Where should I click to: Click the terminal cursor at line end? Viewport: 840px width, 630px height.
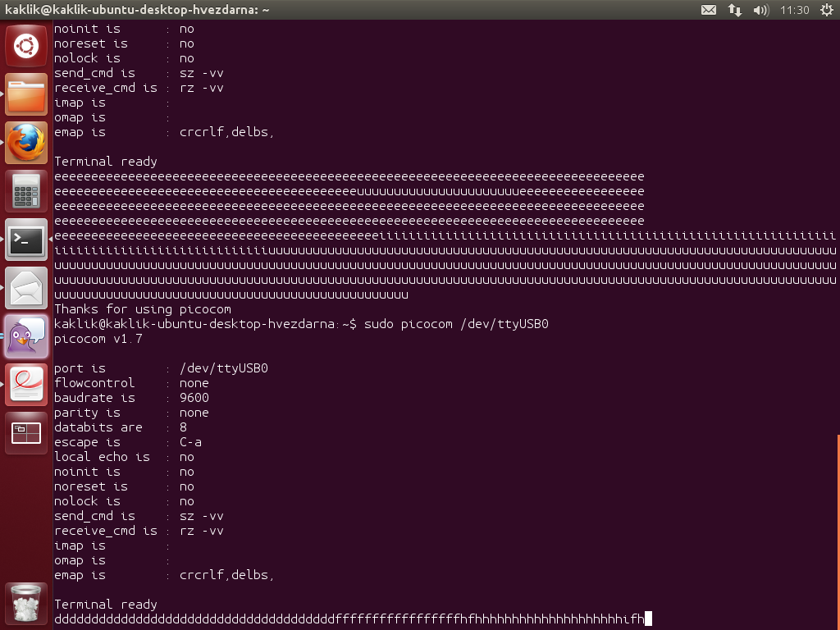(648, 619)
